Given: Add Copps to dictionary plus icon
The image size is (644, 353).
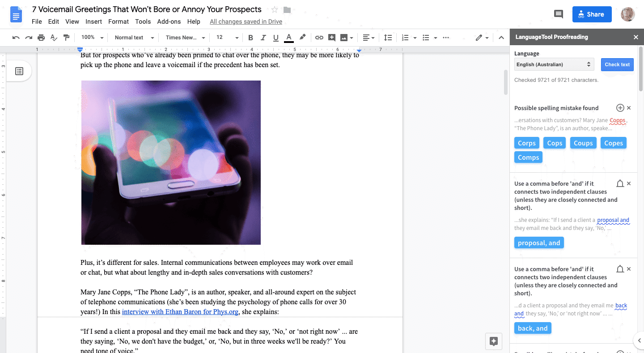Looking at the screenshot, I should [x=620, y=108].
